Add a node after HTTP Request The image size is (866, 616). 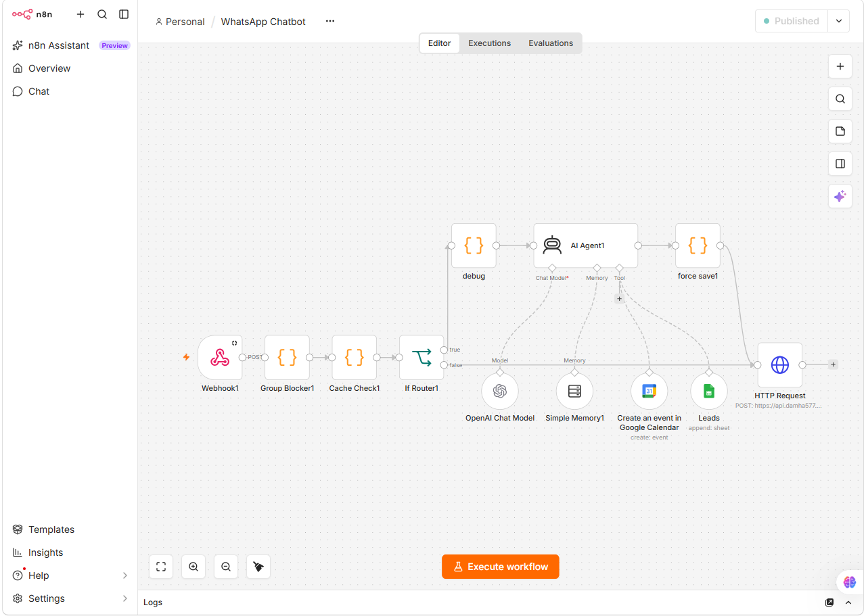point(833,364)
